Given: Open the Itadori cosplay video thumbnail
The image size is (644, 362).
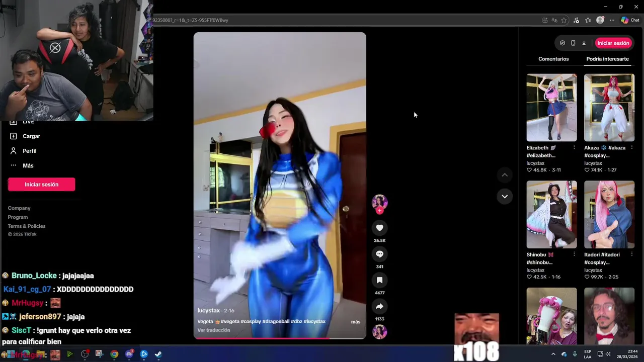Looking at the screenshot, I should click(609, 214).
